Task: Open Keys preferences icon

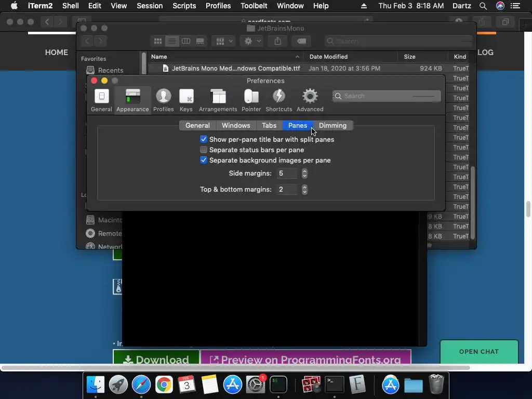Action: pyautogui.click(x=186, y=100)
